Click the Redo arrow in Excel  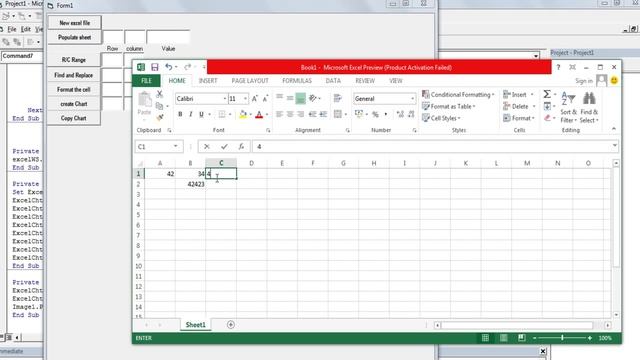(187, 67)
